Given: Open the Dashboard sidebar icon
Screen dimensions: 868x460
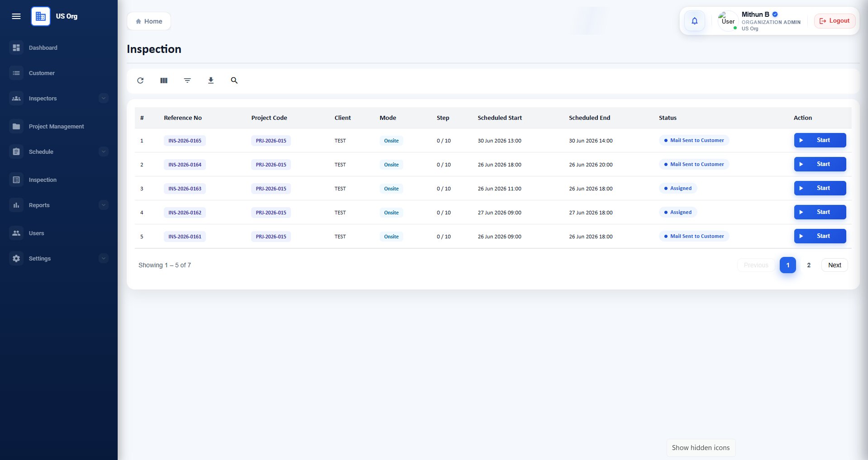Looking at the screenshot, I should 16,47.
